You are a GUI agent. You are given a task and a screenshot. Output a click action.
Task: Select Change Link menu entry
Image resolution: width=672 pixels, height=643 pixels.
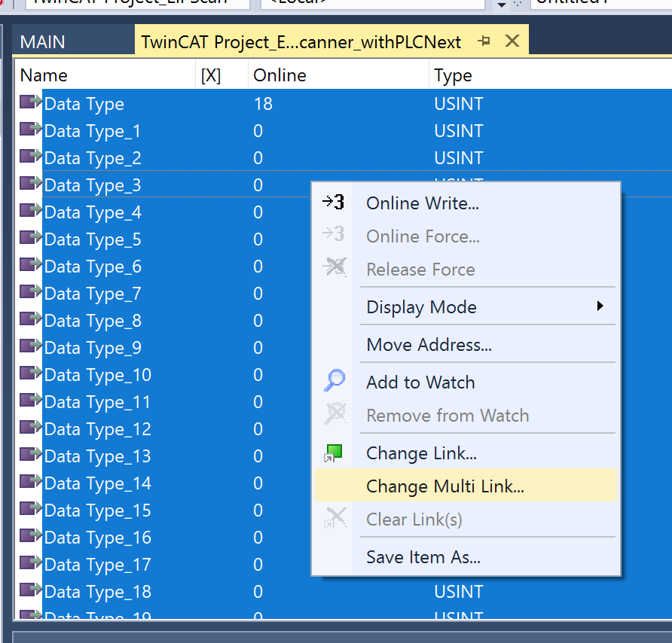click(x=466, y=453)
